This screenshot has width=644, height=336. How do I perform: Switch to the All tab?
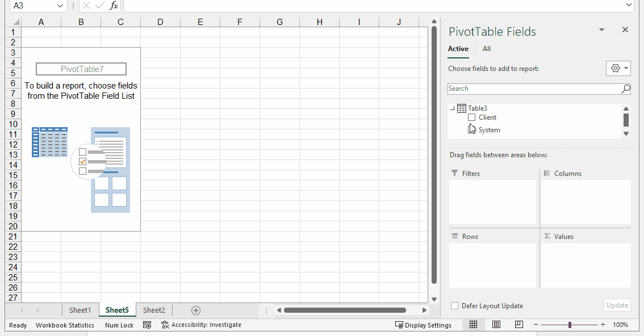tap(487, 49)
